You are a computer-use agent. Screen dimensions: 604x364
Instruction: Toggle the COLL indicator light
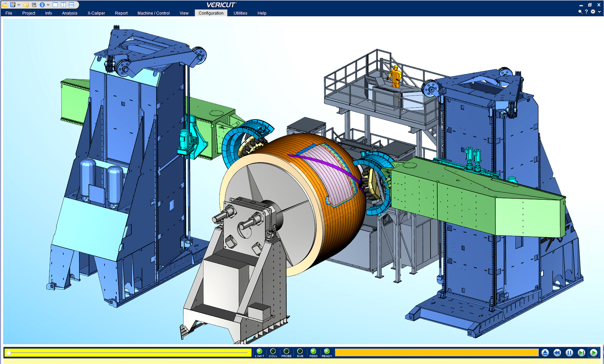tap(273, 351)
